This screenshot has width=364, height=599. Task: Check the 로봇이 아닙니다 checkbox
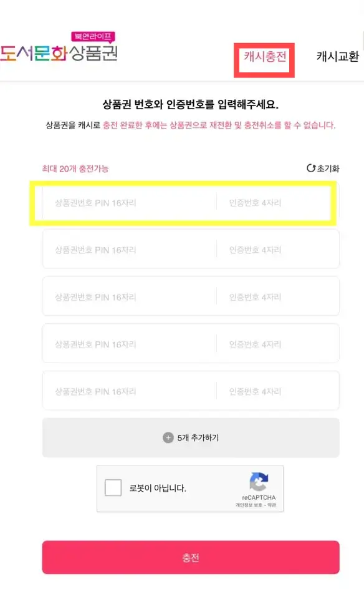112,489
